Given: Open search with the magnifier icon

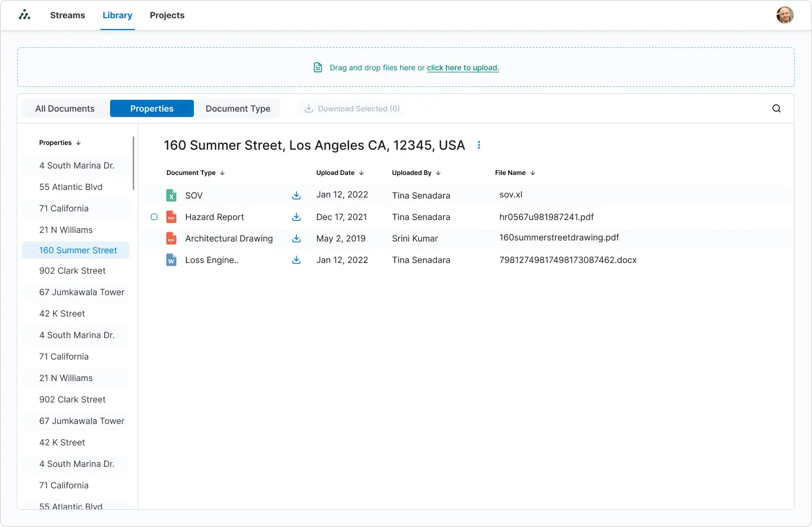Looking at the screenshot, I should [776, 108].
